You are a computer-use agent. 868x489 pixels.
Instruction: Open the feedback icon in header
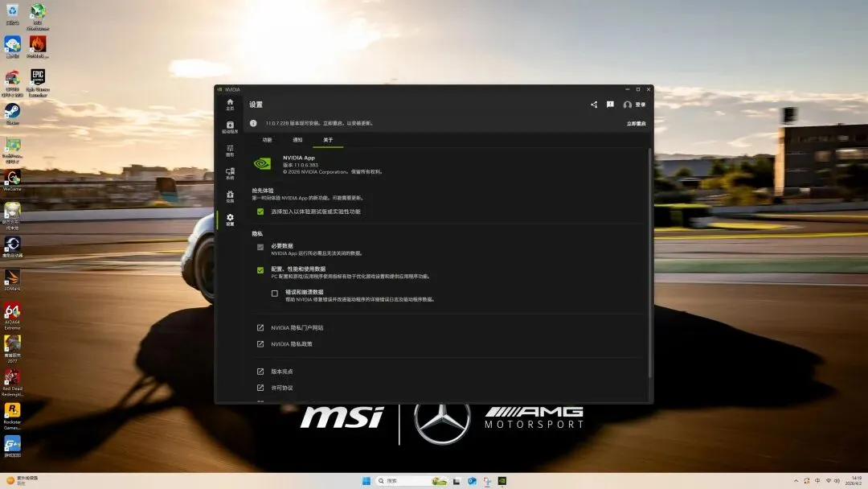tap(610, 104)
